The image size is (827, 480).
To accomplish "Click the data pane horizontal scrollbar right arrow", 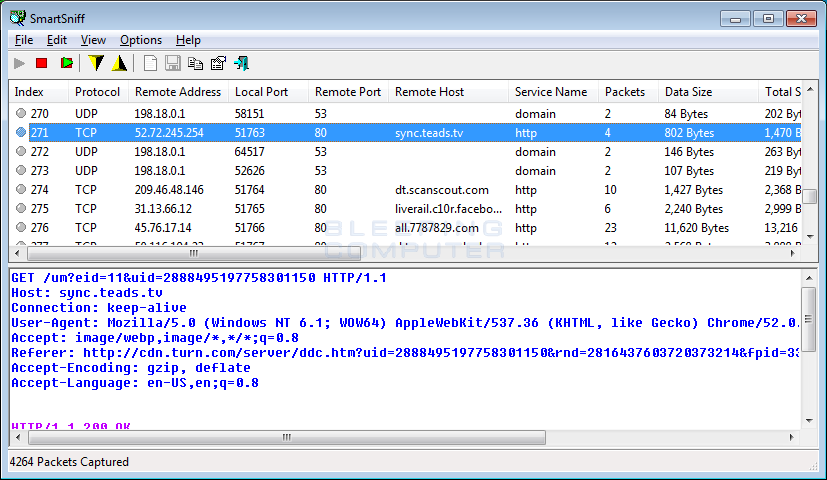I will click(x=791, y=437).
